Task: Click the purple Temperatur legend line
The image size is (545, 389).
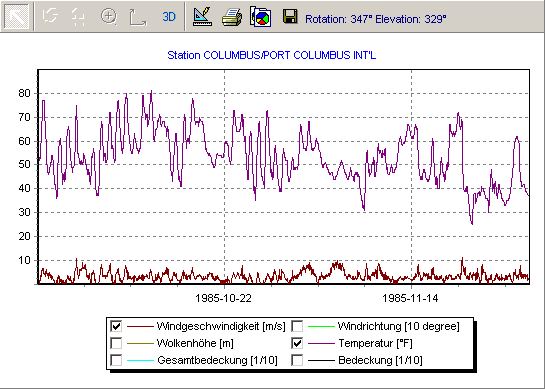Action: [321, 343]
